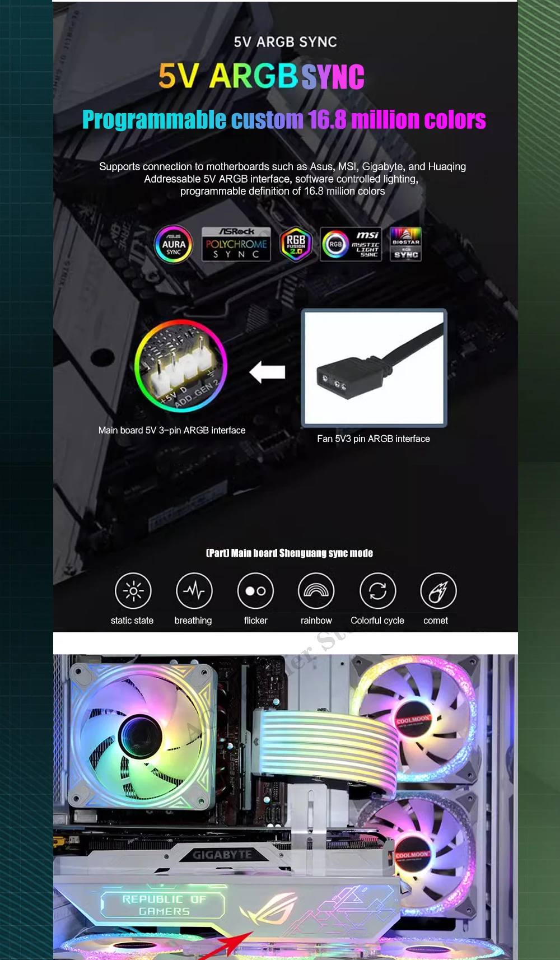The image size is (560, 960).
Task: Click the ASRock Polychrome Sync logo
Action: (x=236, y=244)
